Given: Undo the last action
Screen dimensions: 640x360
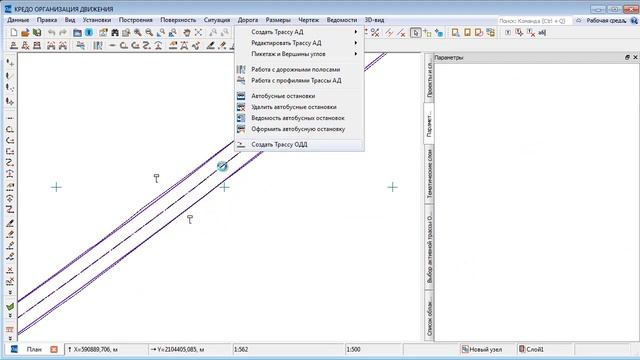Looking at the screenshot, I should (x=51, y=33).
